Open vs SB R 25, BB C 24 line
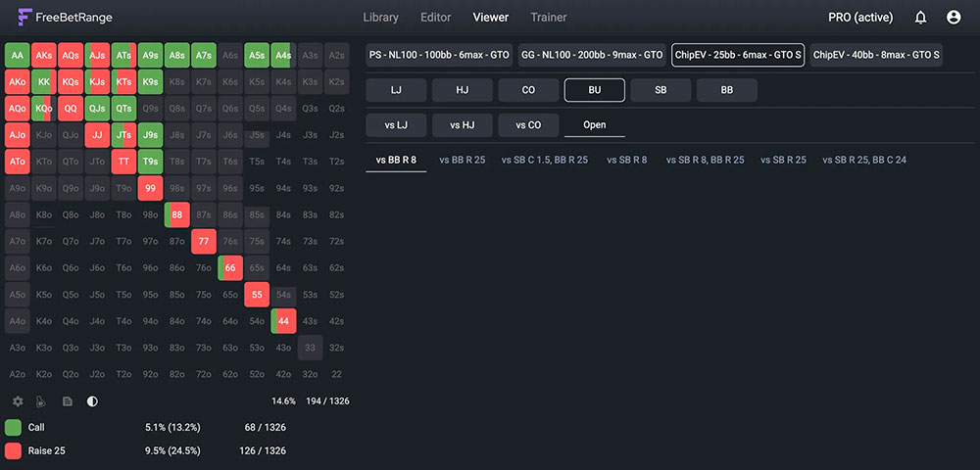The image size is (980, 470). [x=864, y=160]
